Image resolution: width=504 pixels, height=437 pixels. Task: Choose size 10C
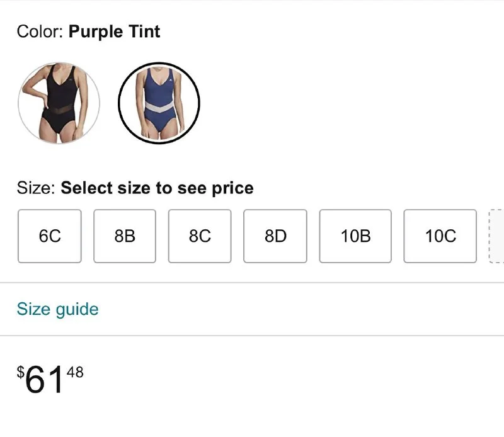click(440, 236)
